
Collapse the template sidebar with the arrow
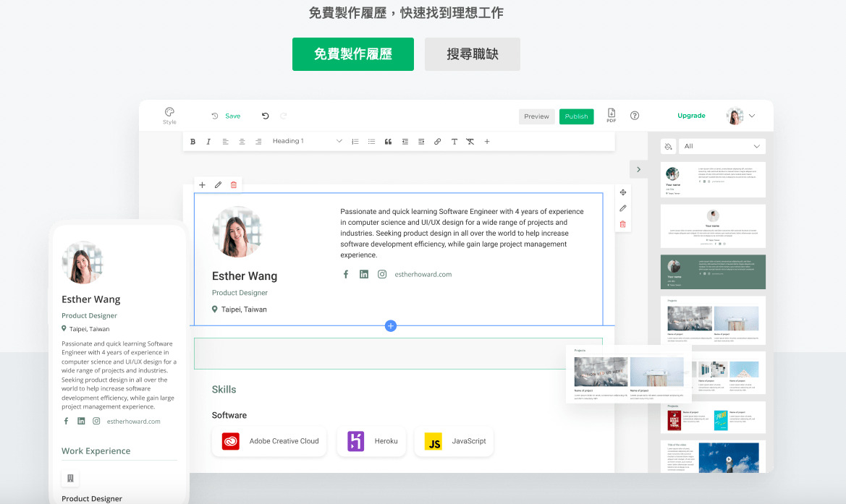point(638,169)
